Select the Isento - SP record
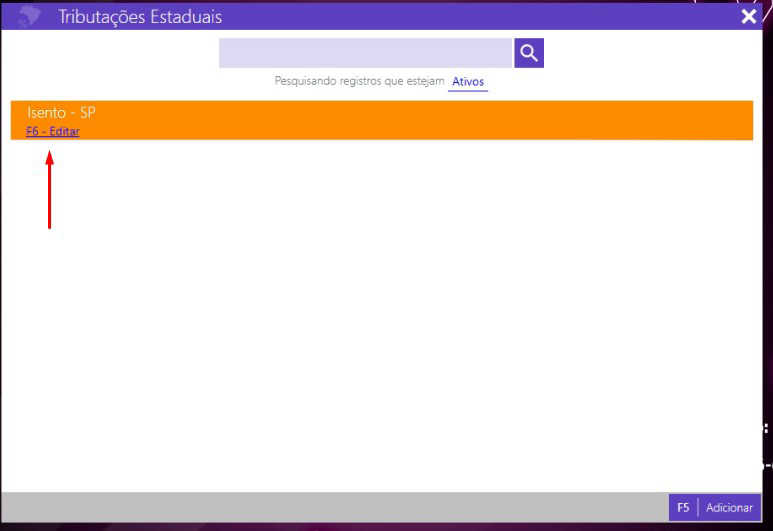 click(382, 120)
